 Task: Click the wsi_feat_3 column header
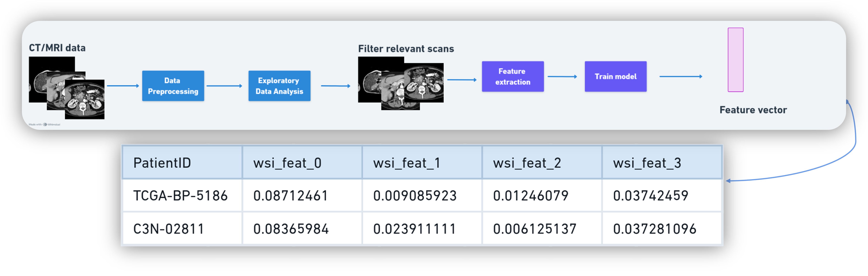tap(662, 163)
